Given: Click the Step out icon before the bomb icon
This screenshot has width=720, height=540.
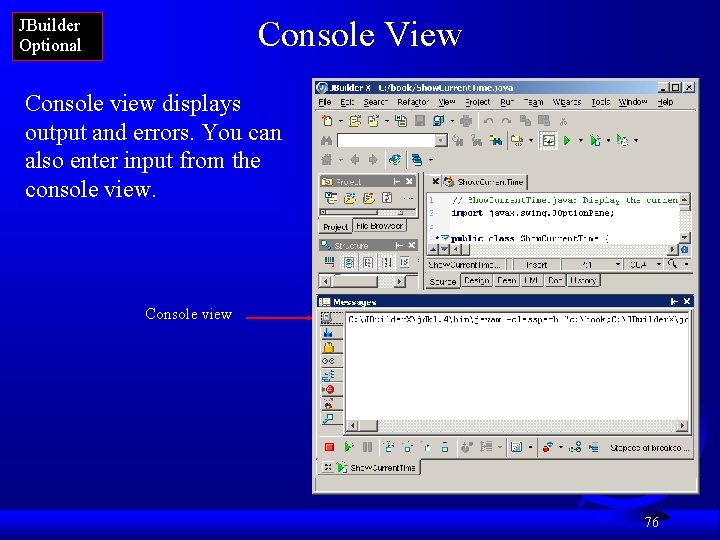Looking at the screenshot, I should [x=444, y=447].
